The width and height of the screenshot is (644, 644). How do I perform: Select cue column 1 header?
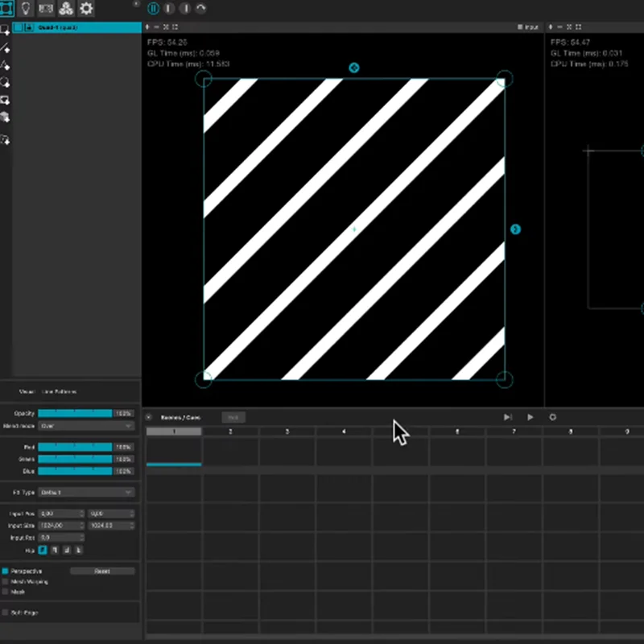pyautogui.click(x=174, y=431)
